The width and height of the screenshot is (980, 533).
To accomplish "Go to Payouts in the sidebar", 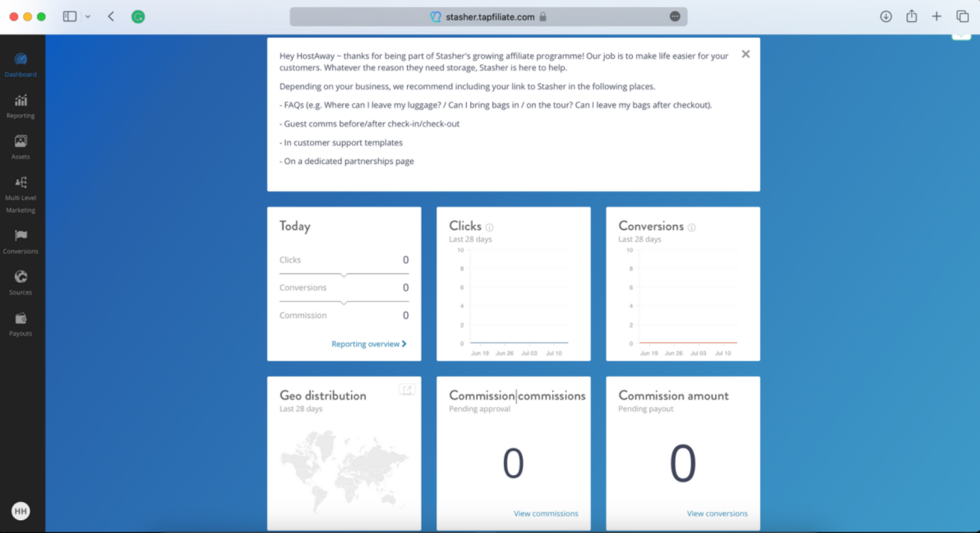I will pyautogui.click(x=21, y=324).
